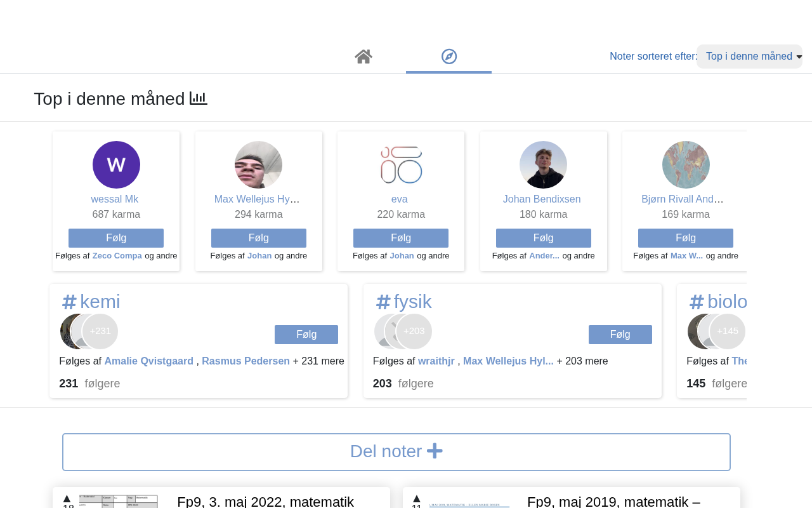Open the eva profile name link

click(x=400, y=199)
